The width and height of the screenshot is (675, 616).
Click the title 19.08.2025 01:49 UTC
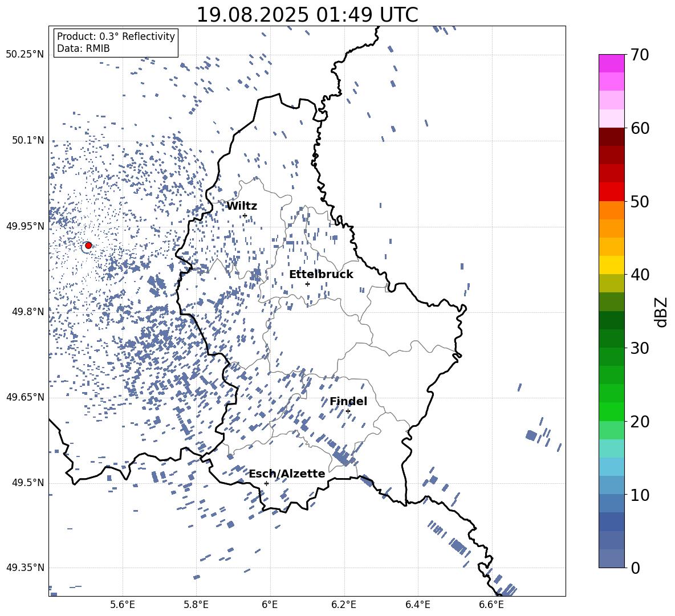307,15
